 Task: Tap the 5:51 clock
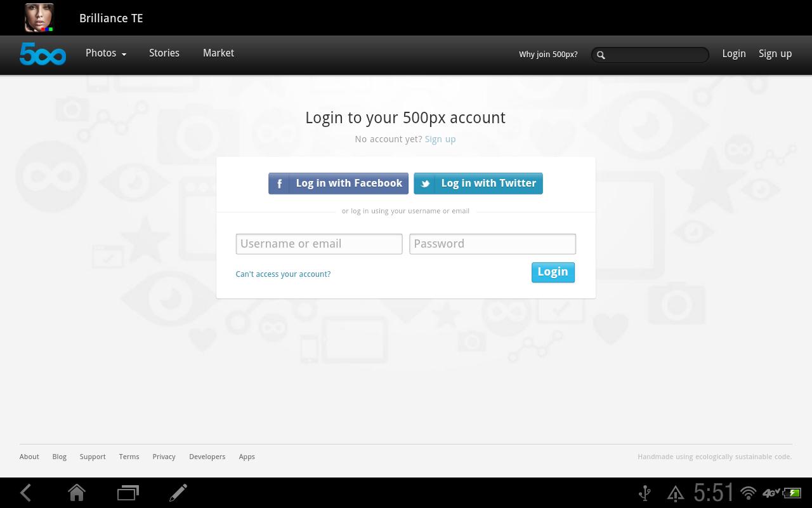(x=714, y=493)
